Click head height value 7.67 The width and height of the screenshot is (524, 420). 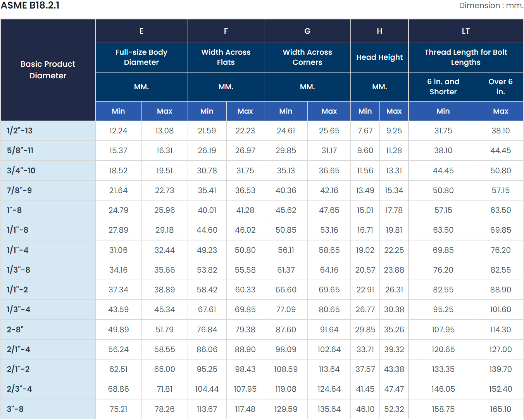(365, 131)
